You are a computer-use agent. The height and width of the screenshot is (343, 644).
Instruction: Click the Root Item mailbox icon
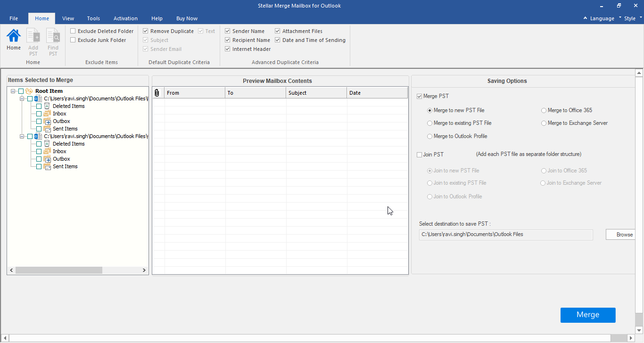(x=29, y=91)
